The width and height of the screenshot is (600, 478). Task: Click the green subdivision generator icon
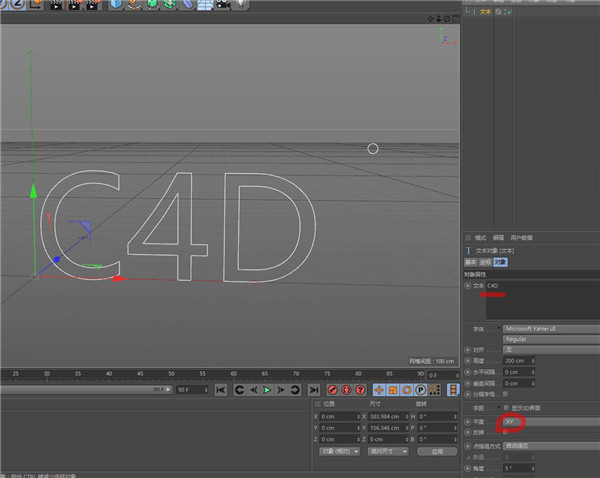[x=152, y=5]
